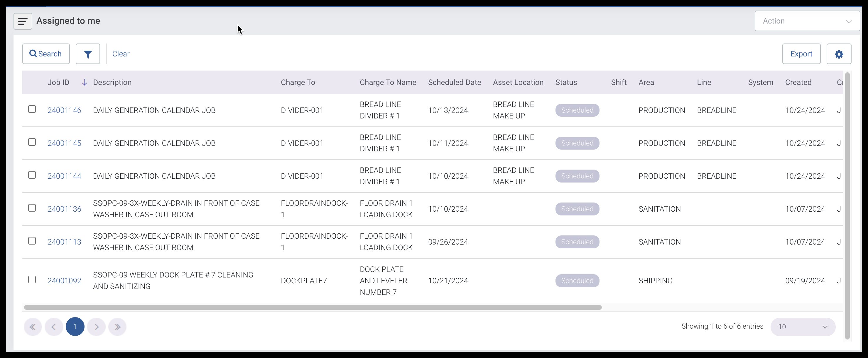Open the Action dropdown
The image size is (868, 358).
click(807, 21)
